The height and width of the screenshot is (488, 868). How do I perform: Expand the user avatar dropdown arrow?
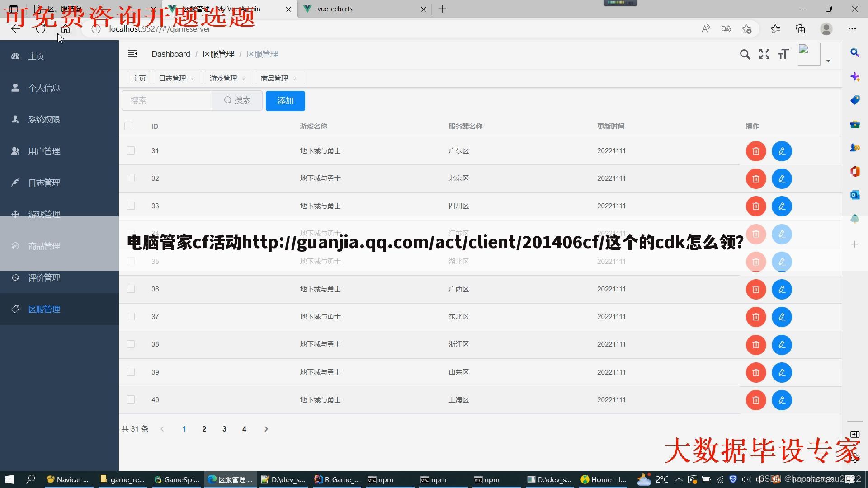(828, 61)
